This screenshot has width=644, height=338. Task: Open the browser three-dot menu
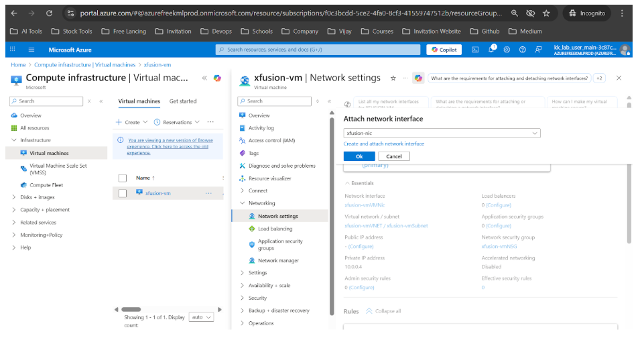coord(622,13)
